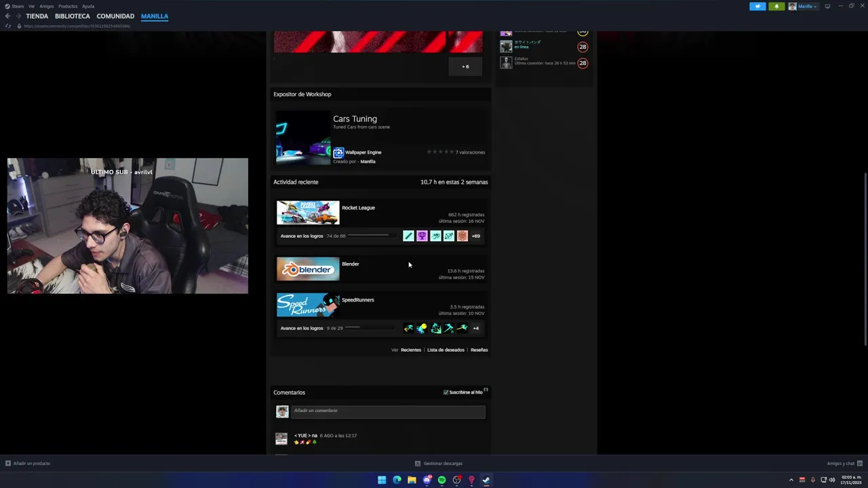Open the Ayuda menu

tap(88, 6)
